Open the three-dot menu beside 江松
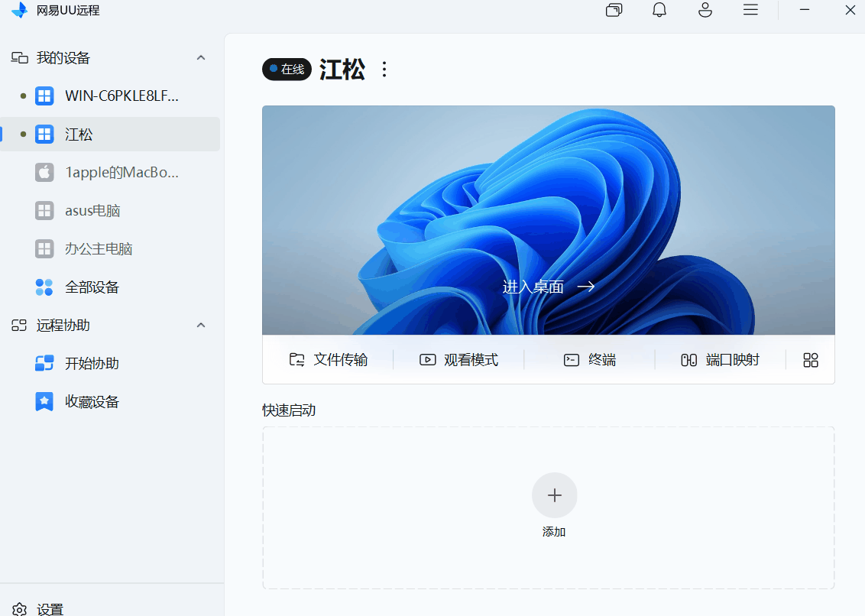 tap(384, 69)
